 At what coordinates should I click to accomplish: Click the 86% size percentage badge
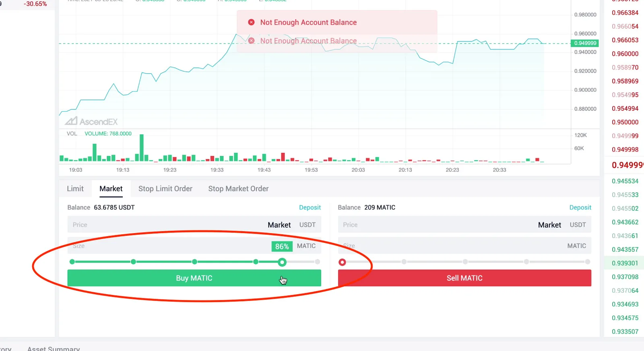coord(282,246)
